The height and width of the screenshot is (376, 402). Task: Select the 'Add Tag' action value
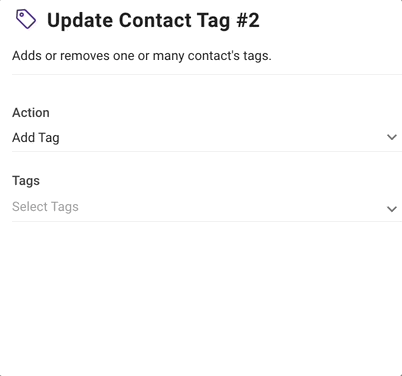[36, 138]
